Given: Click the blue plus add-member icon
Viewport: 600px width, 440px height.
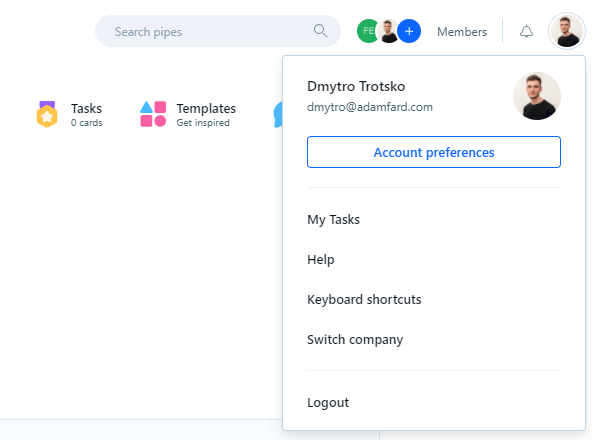Looking at the screenshot, I should point(409,31).
